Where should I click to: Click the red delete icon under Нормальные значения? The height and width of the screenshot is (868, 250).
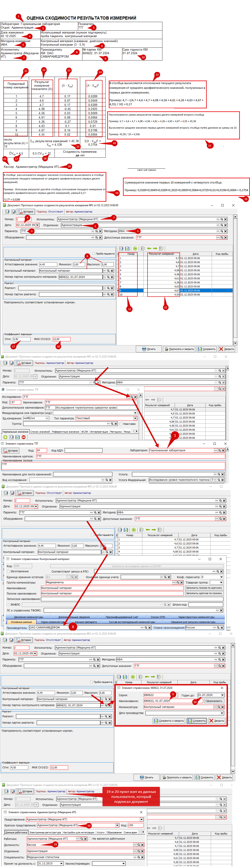point(24,437)
